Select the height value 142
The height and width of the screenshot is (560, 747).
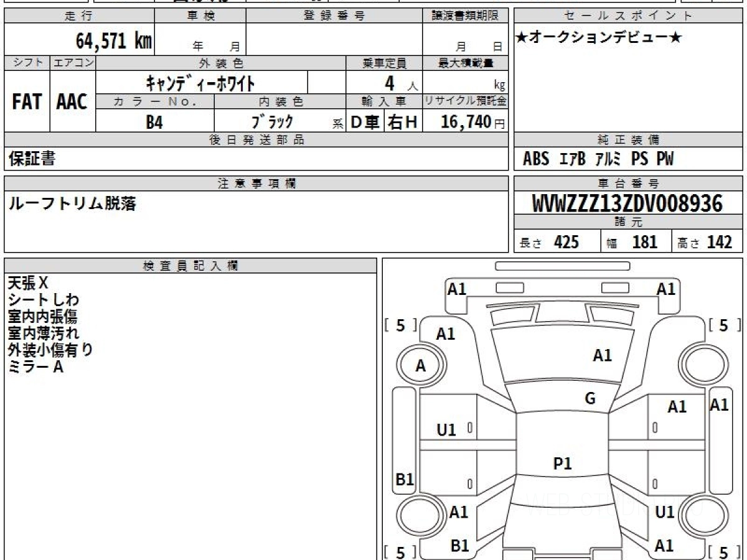pos(719,242)
